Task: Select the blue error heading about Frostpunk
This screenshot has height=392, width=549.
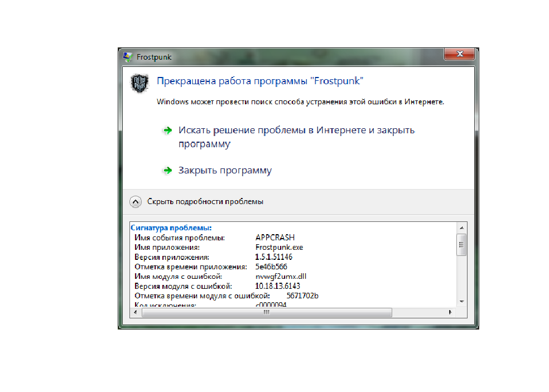Action: 260,80
